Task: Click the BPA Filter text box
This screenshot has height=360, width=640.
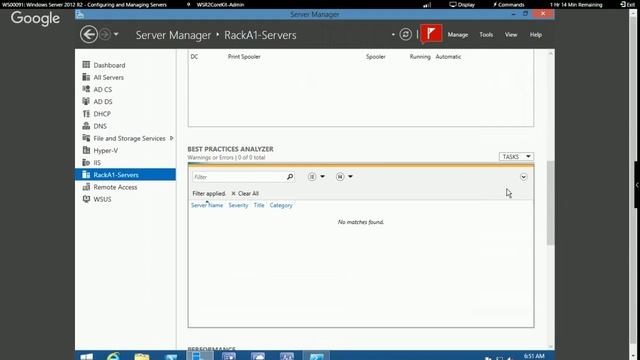Action: pos(238,177)
